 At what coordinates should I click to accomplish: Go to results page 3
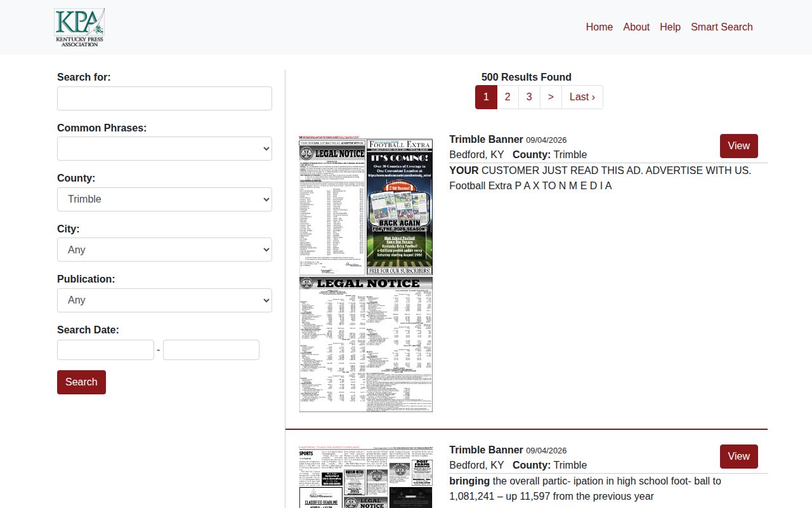pos(529,97)
